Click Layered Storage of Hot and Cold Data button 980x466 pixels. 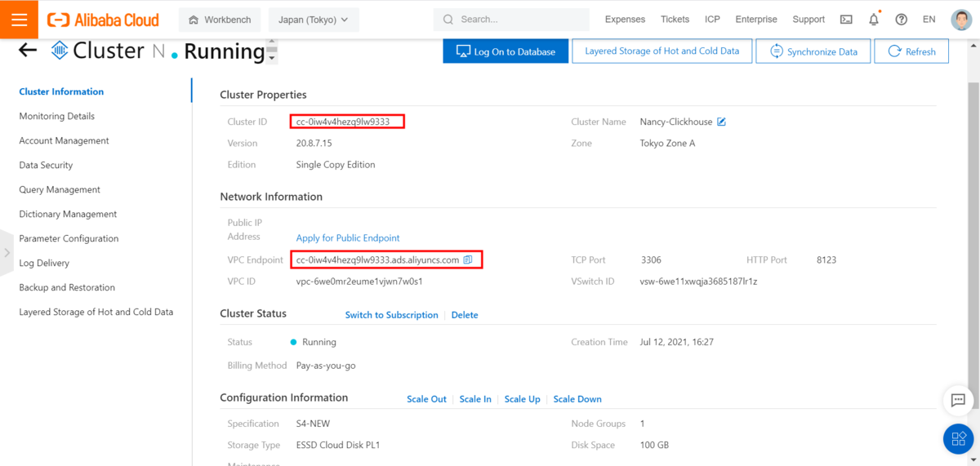pos(661,51)
